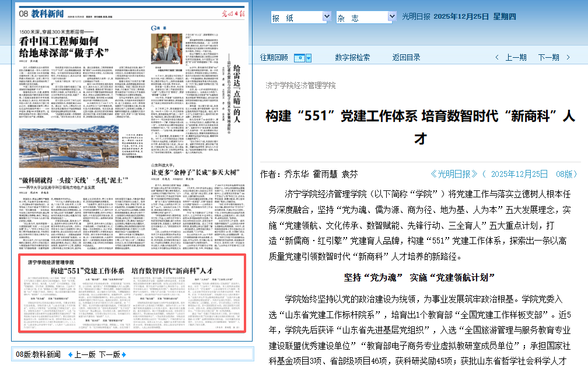Go to previous page via 上一版
Viewport: 588px width, 369px height.
click(x=85, y=354)
